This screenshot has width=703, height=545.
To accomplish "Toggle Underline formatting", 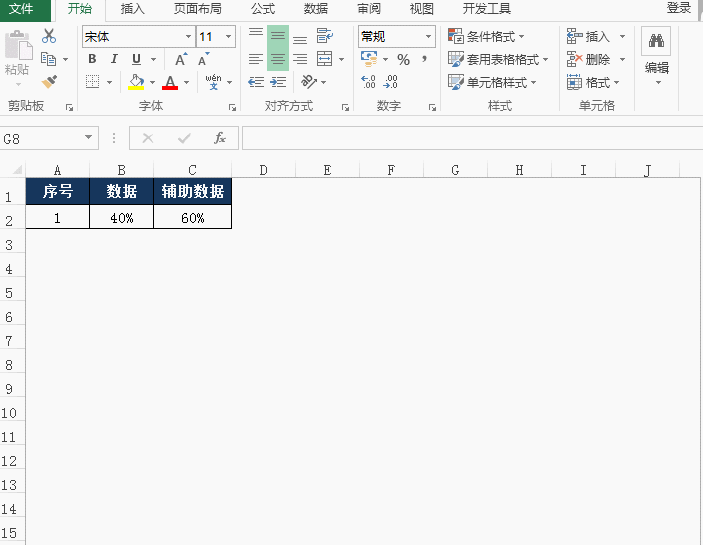I will [136, 59].
